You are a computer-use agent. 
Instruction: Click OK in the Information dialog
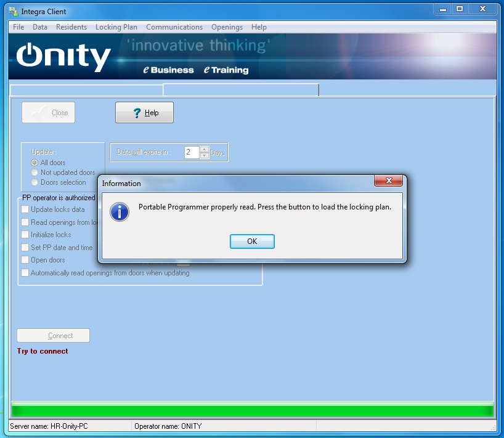click(x=252, y=241)
